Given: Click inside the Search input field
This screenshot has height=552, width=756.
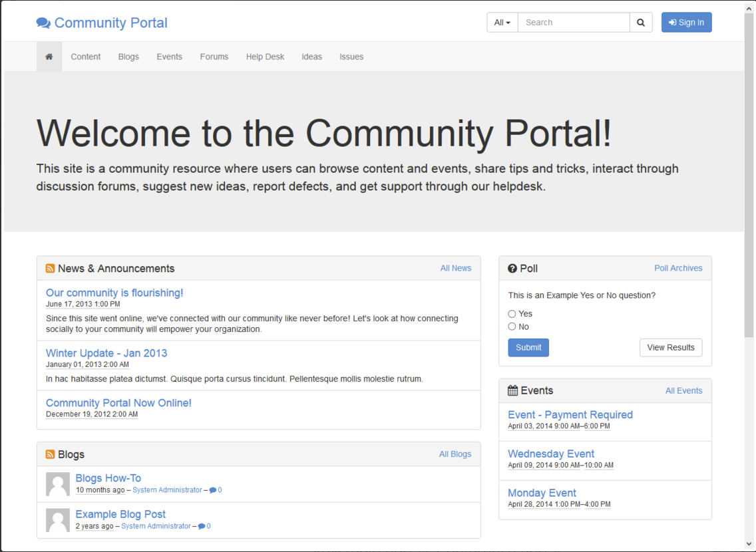Looking at the screenshot, I should [574, 22].
